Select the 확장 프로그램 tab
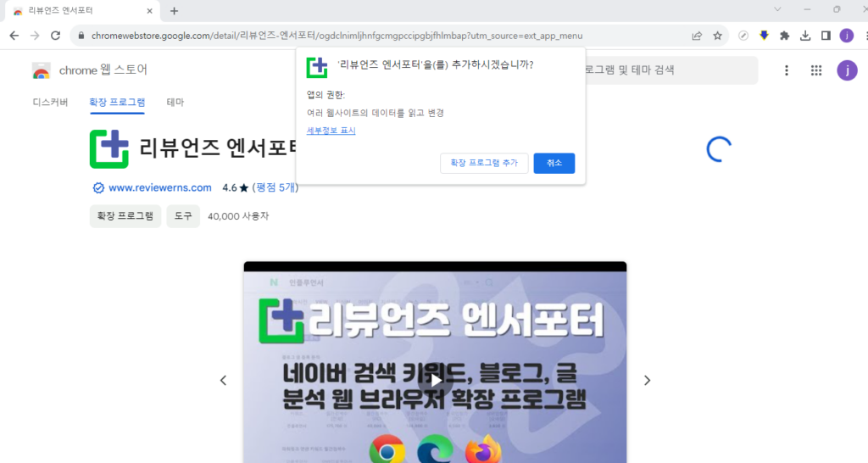This screenshot has height=463, width=868. coord(117,102)
